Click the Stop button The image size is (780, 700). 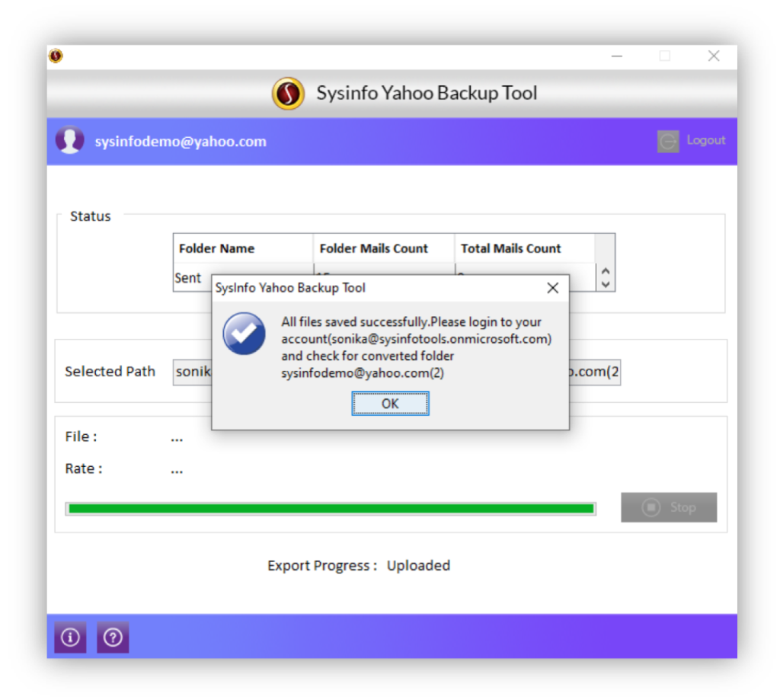click(x=669, y=507)
